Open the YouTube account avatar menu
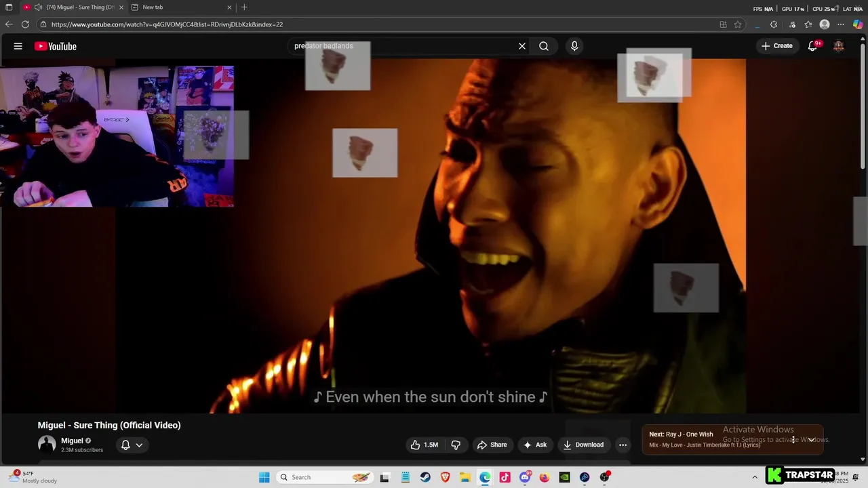This screenshot has width=868, height=488. tap(839, 46)
